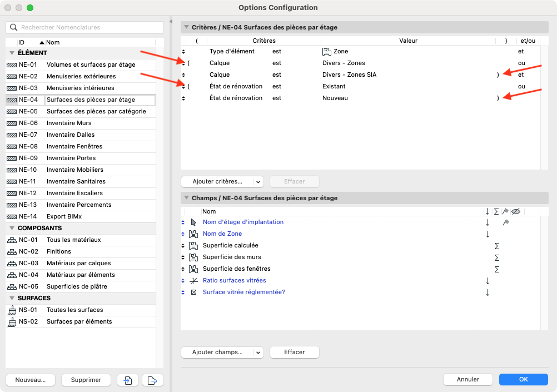The image size is (557, 392).
Task: Click the import scheme icon button
Action: tap(128, 380)
